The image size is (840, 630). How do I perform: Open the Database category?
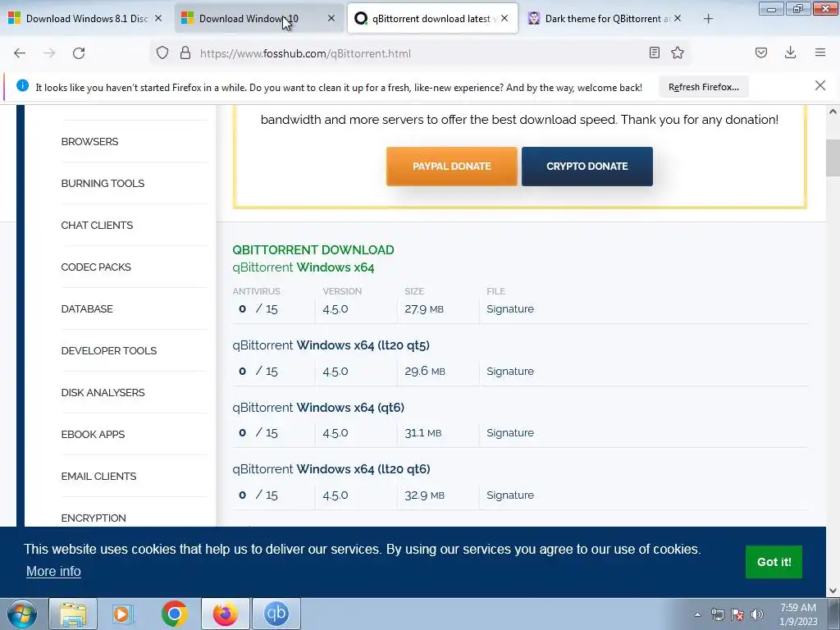(87, 309)
